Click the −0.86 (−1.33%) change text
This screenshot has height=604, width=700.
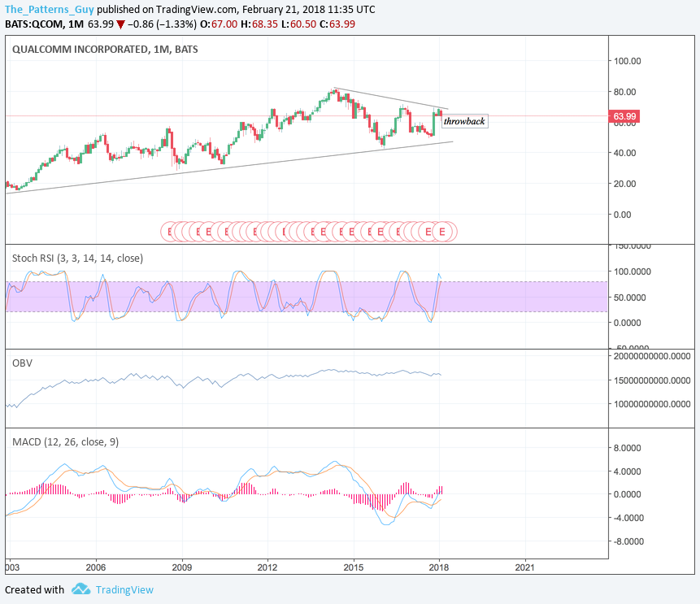tap(162, 24)
